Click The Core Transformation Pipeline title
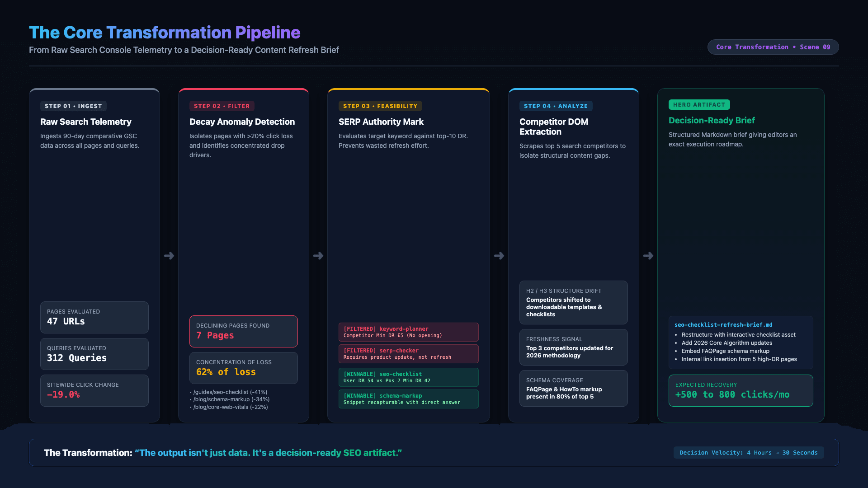Image resolution: width=868 pixels, height=488 pixels. tap(165, 33)
